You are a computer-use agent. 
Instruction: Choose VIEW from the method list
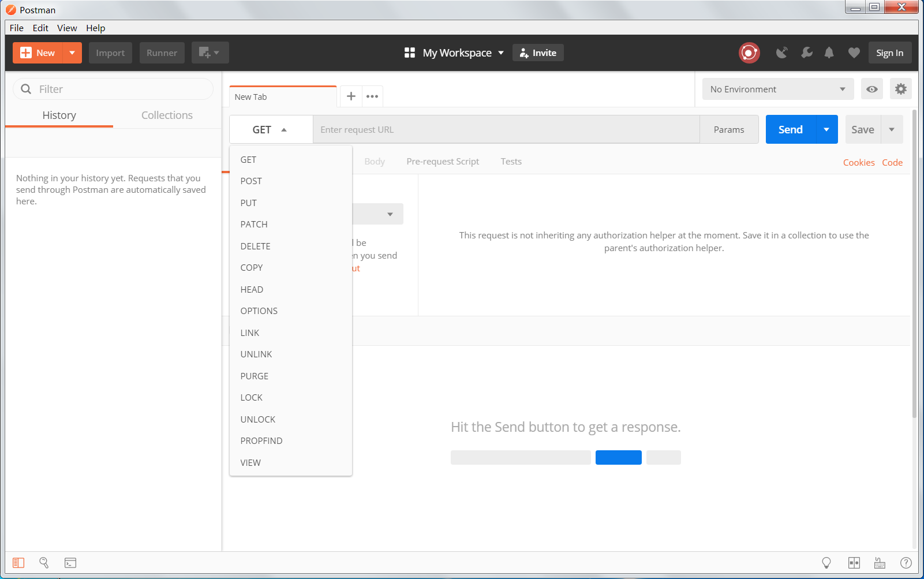291,462
